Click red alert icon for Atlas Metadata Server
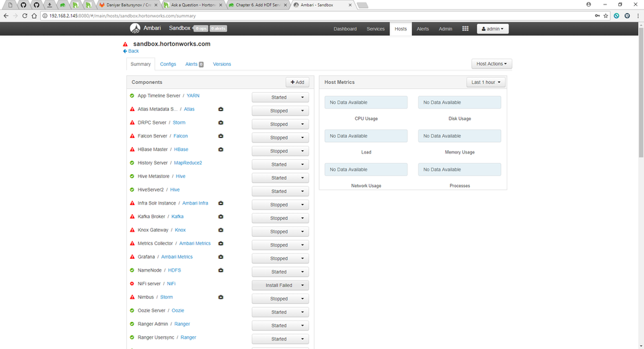644x349 pixels. (x=132, y=110)
